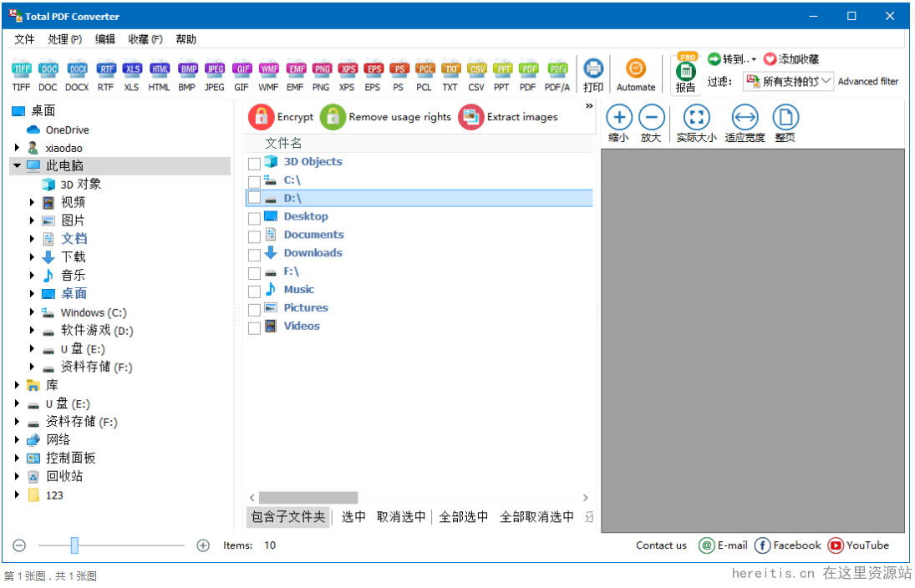
Task: Check the Music folder checkbox
Action: click(x=254, y=291)
